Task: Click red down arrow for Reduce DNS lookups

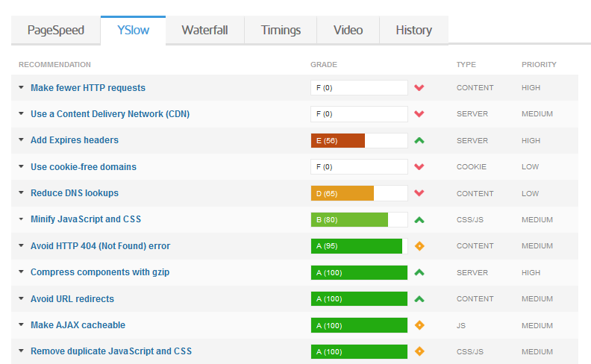Action: click(419, 193)
